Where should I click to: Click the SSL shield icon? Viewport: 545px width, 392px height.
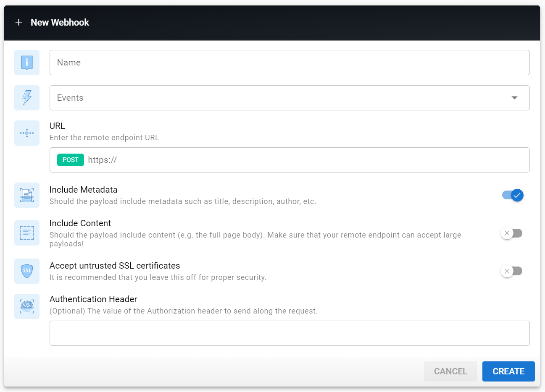click(x=26, y=271)
